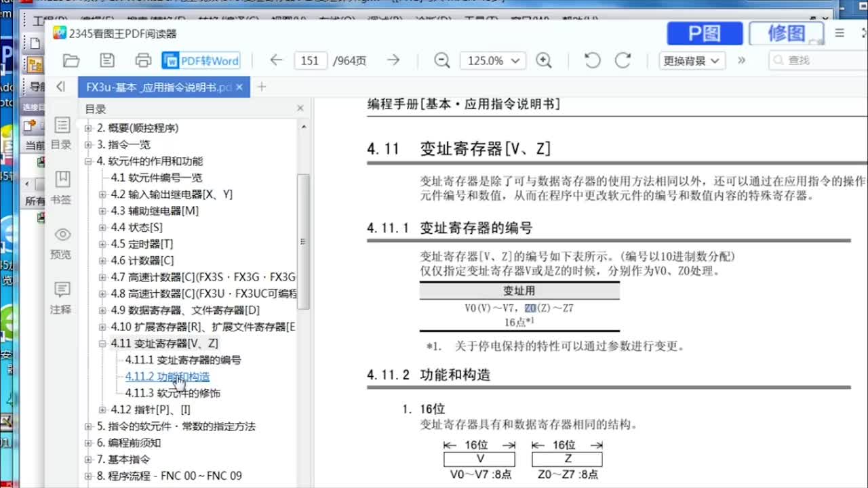
Task: Open the hamburger menu in the title bar
Action: (840, 33)
